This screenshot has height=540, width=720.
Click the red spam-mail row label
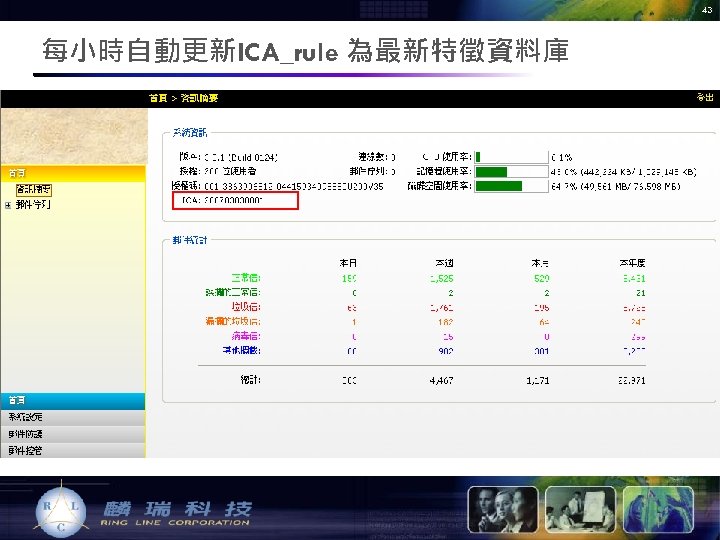[246, 307]
